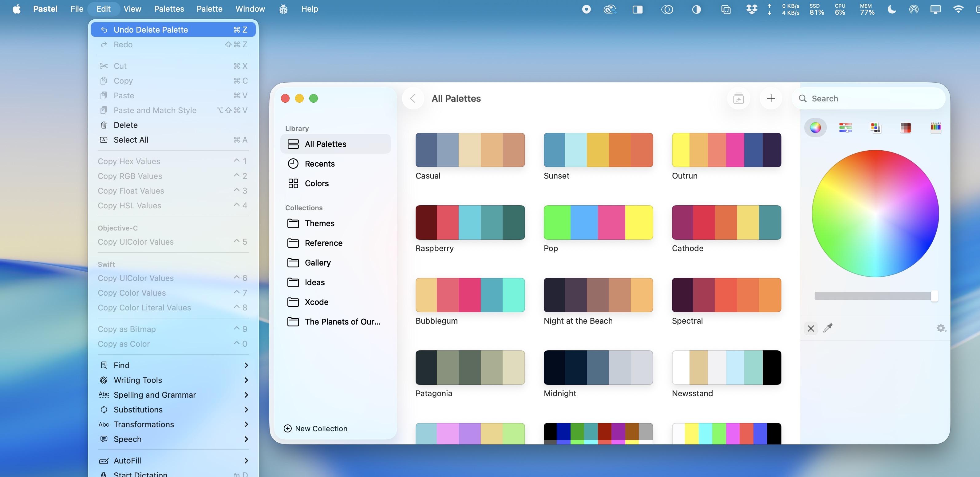Click the screen mirroring display icon
This screenshot has width=980, height=477.
click(935, 9)
